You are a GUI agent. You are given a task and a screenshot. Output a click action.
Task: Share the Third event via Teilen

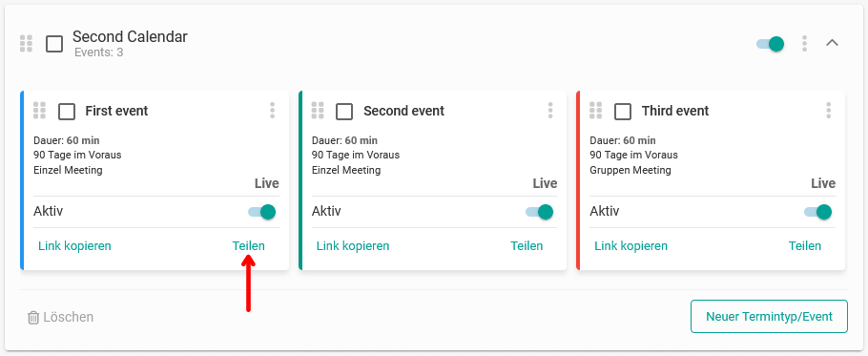click(x=805, y=246)
